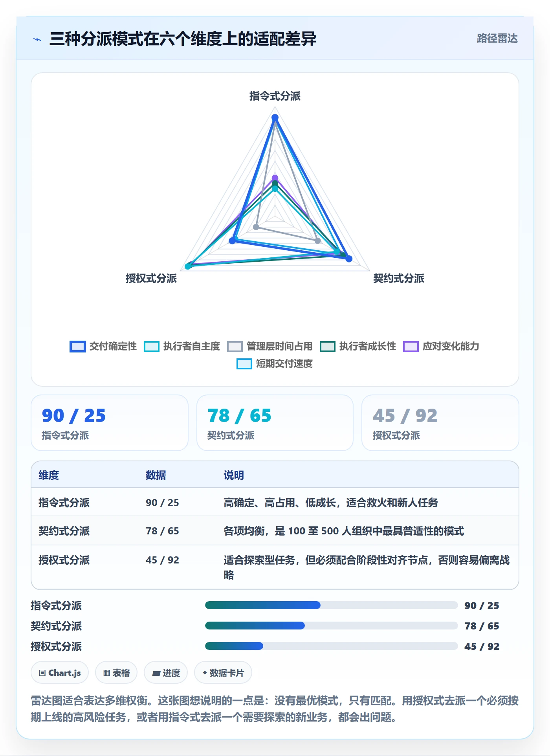Click the 指令式分派 radar axis label
The width and height of the screenshot is (550, 756).
tap(275, 96)
